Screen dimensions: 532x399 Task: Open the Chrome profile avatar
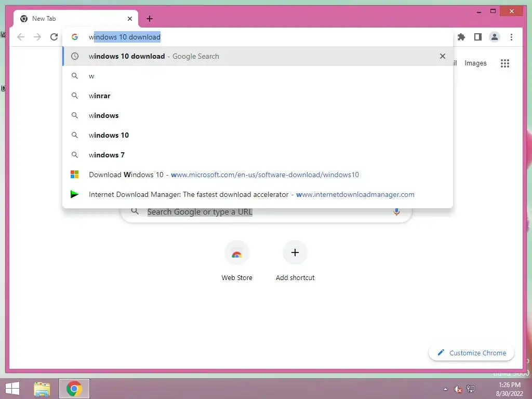click(x=495, y=37)
